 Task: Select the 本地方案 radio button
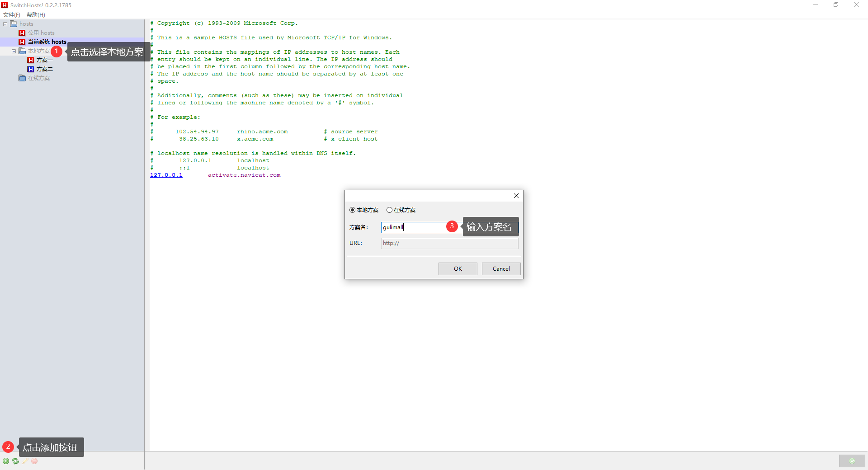pyautogui.click(x=353, y=210)
